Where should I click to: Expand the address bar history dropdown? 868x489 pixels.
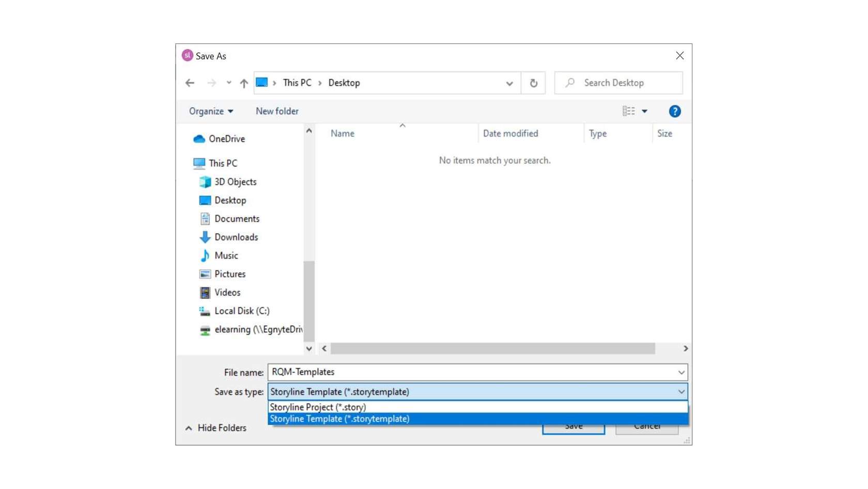(509, 83)
